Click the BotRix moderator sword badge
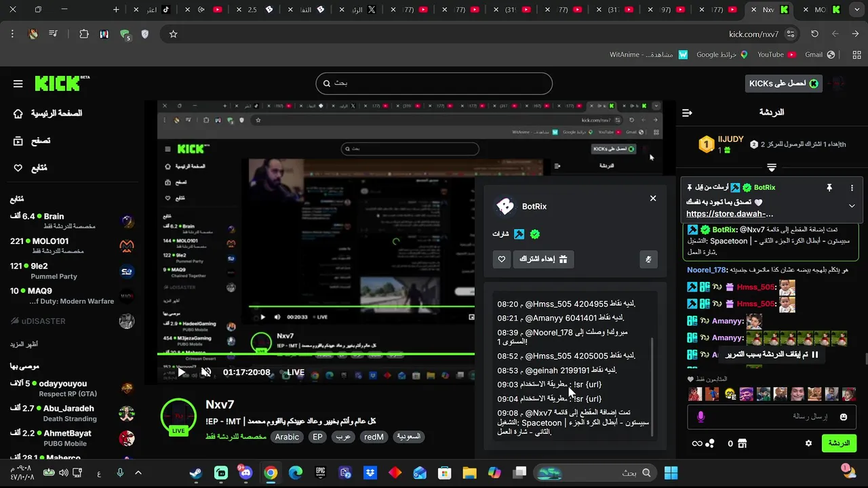The width and height of the screenshot is (868, 488). (519, 234)
